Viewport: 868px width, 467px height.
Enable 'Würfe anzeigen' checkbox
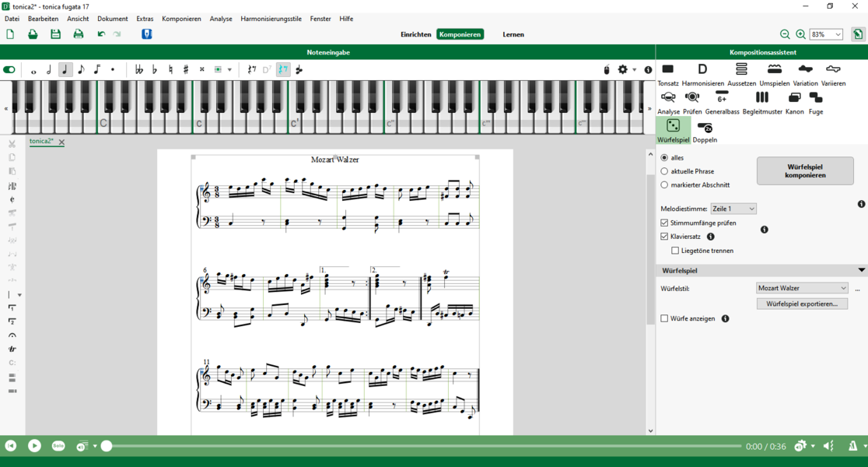[x=664, y=318]
